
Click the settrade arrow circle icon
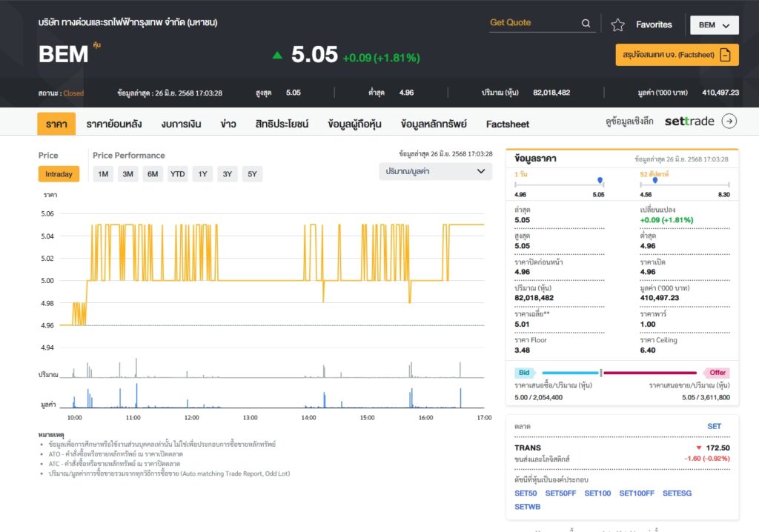coord(729,121)
